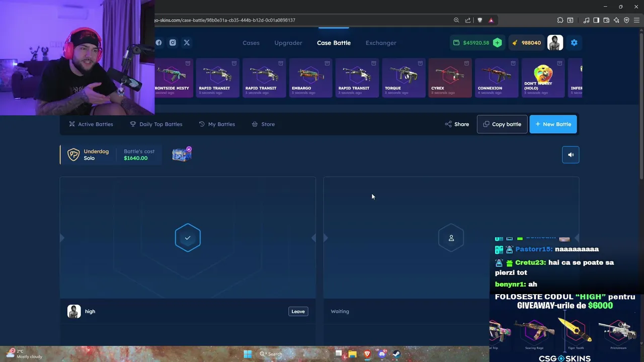Click the browser zoom magnifier icon
Image resolution: width=644 pixels, height=362 pixels.
456,20
